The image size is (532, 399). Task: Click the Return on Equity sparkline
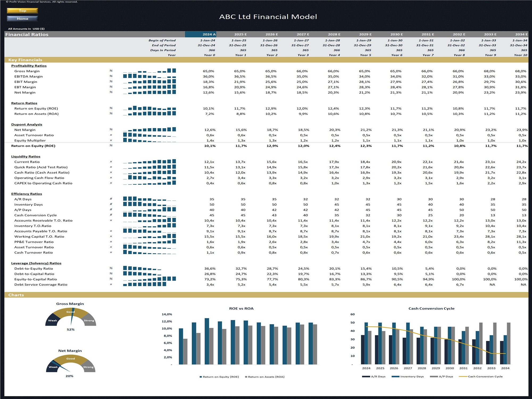[x=149, y=108]
